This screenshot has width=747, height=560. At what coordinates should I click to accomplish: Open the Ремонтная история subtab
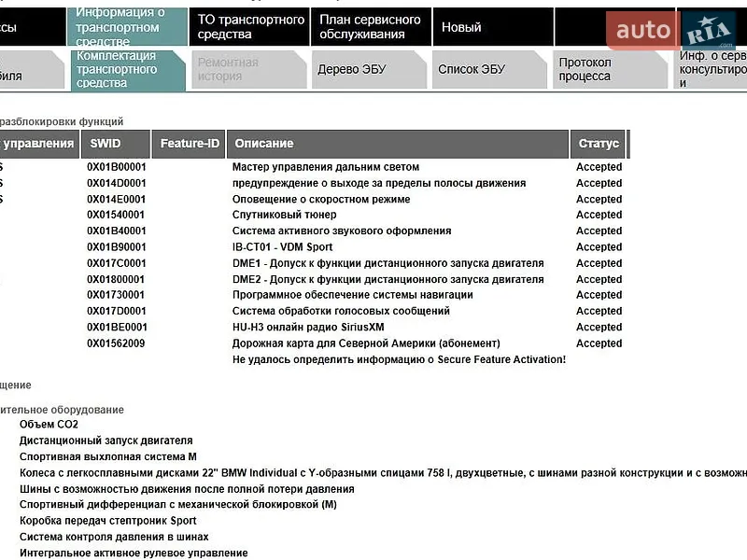click(248, 69)
